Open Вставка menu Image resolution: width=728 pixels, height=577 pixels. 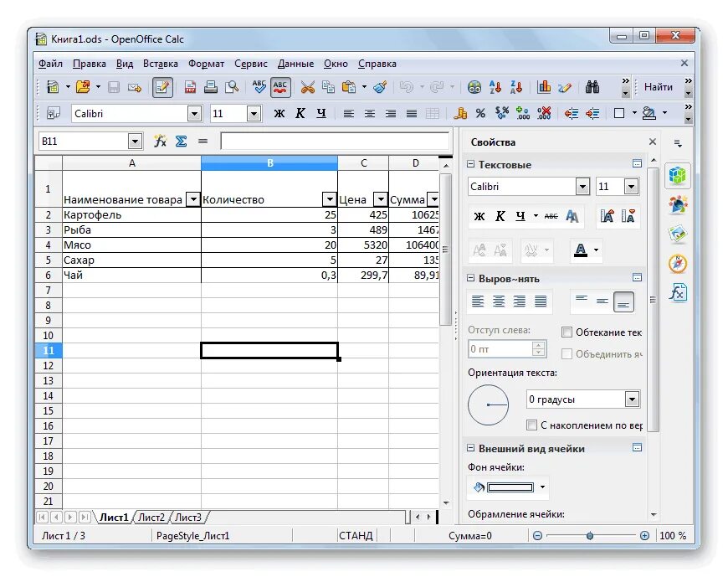[x=160, y=64]
